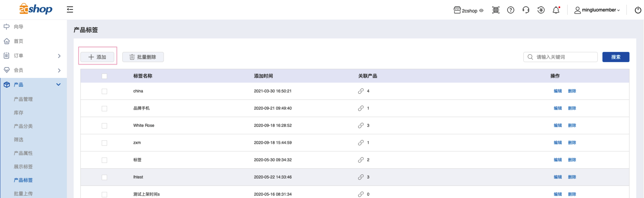Edit the 品牌手机 tag

[x=558, y=108]
